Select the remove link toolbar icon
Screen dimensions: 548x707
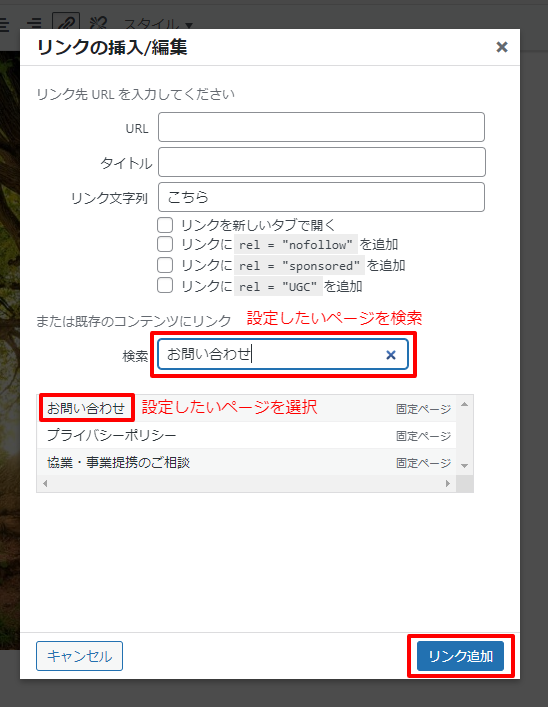[x=98, y=23]
